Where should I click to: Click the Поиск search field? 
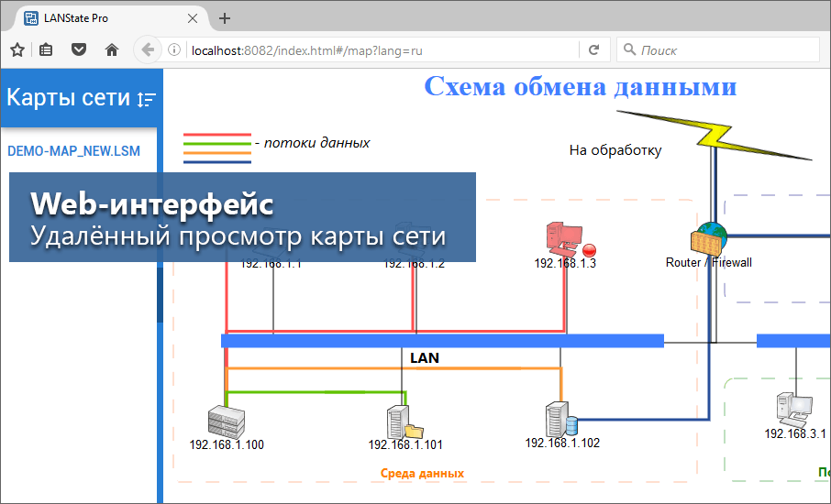[x=718, y=50]
